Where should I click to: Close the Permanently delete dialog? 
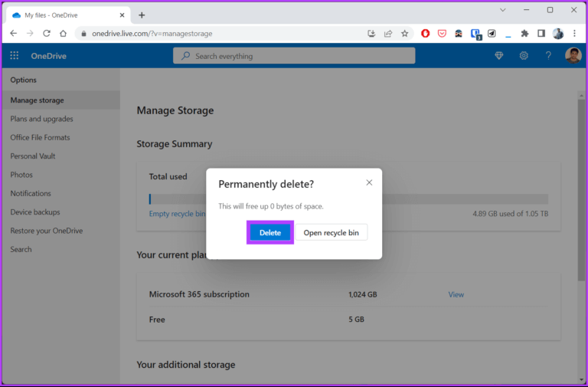369,182
